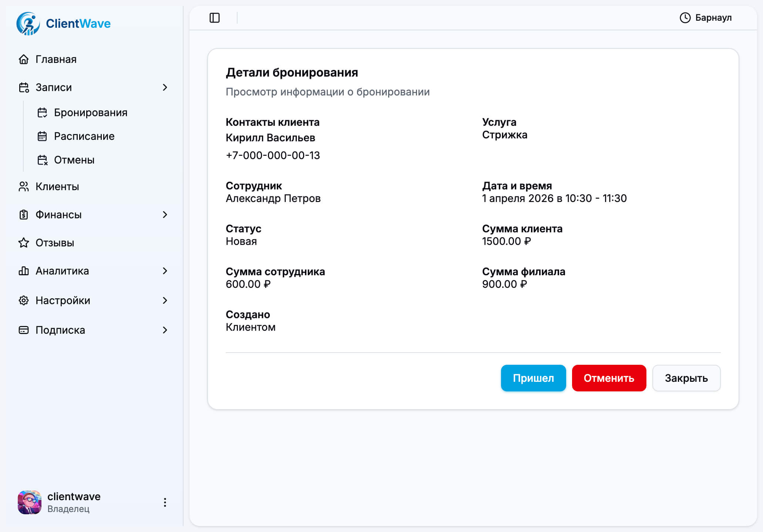Open the Аналитика chart icon
This screenshot has height=532, width=763.
click(24, 271)
